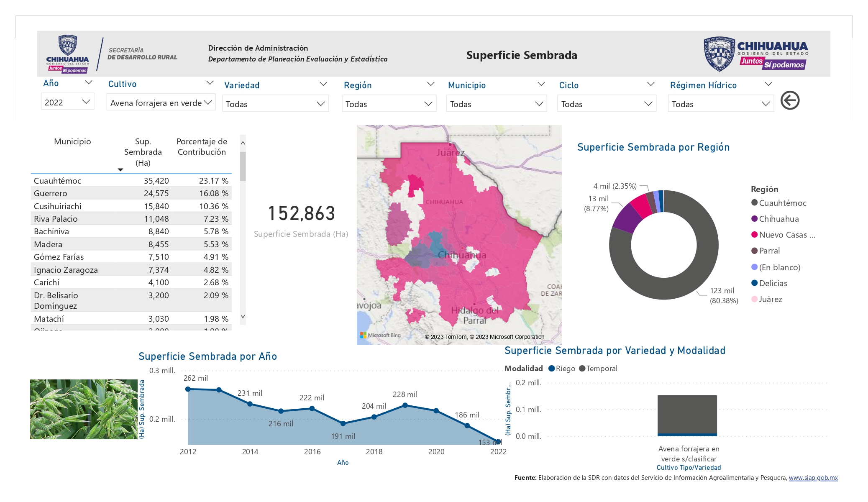The height and width of the screenshot is (502, 868).
Task: Sort table by Municipio column header
Action: 72,141
